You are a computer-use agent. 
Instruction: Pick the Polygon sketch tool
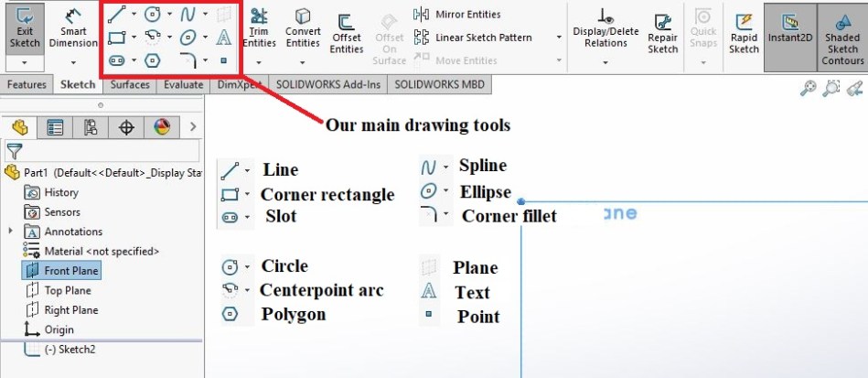coord(153,60)
